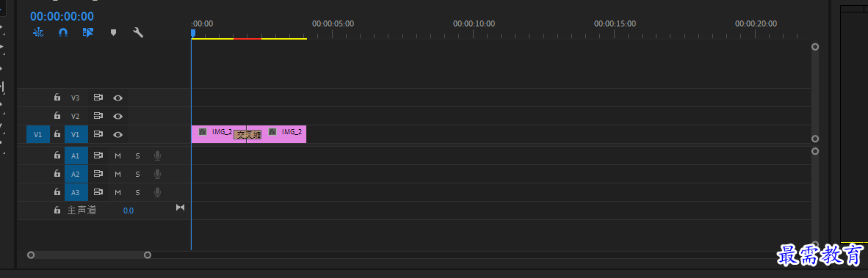
Task: Hide track V3 with eye icon
Action: coord(118,98)
